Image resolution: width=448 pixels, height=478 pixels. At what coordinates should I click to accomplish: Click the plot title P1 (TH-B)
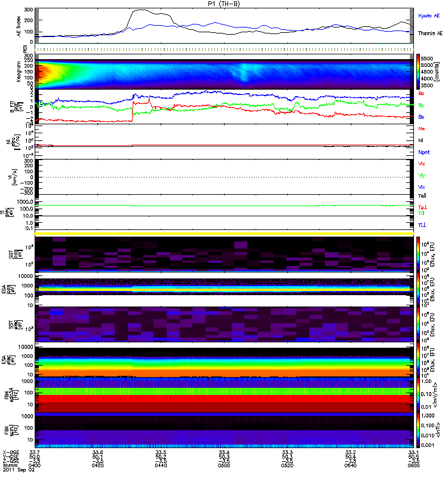[224, 4]
